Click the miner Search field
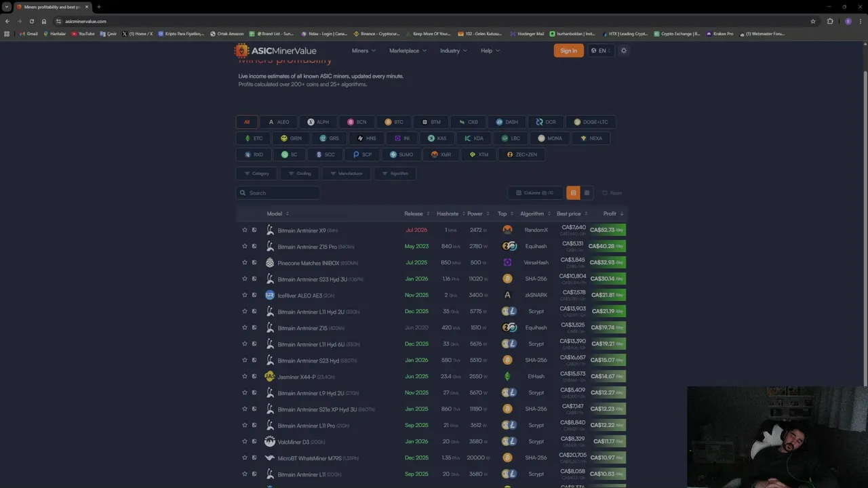The width and height of the screenshot is (868, 488). pyautogui.click(x=278, y=192)
